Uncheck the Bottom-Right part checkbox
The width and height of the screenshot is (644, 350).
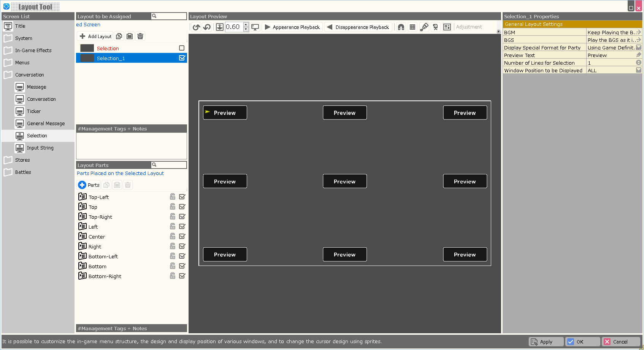[182, 276]
